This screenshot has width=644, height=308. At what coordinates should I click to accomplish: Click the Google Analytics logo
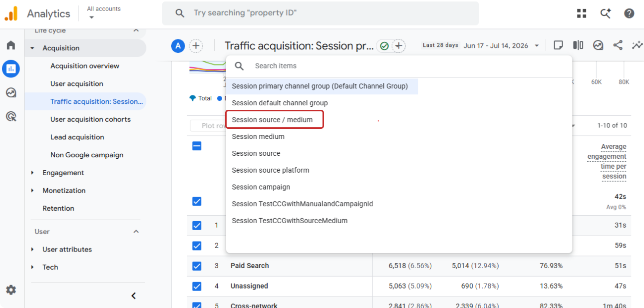pos(11,13)
